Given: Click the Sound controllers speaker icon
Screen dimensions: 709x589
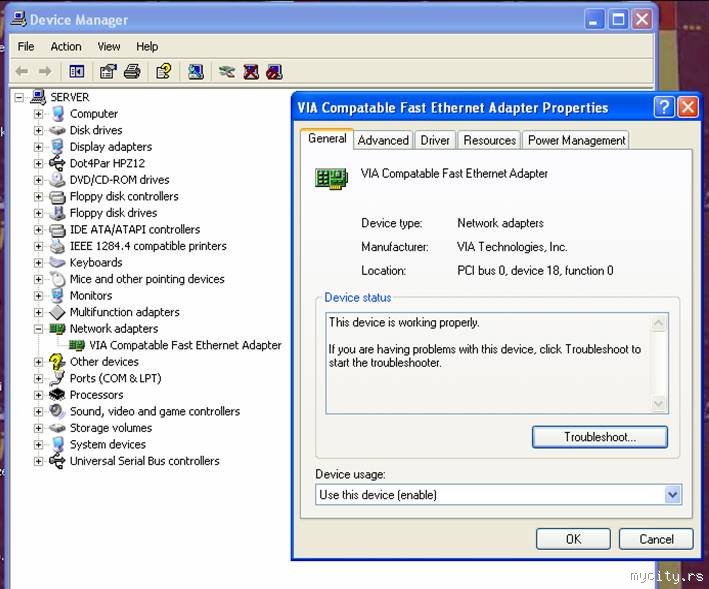Looking at the screenshot, I should 57,411.
